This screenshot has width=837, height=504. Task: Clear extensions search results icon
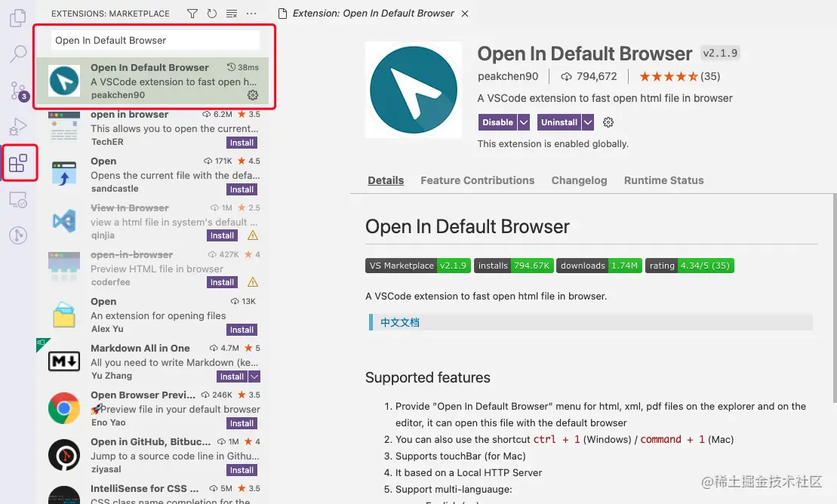232,14
